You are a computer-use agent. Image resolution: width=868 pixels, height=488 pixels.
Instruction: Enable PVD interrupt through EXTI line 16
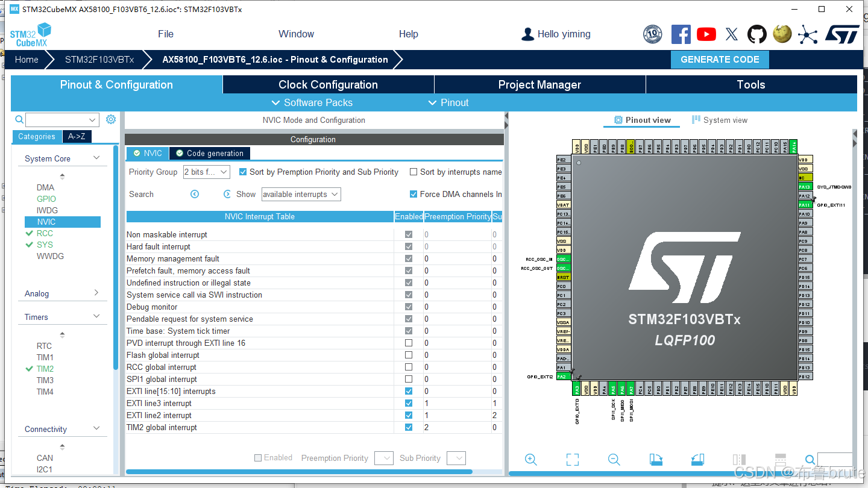click(409, 343)
